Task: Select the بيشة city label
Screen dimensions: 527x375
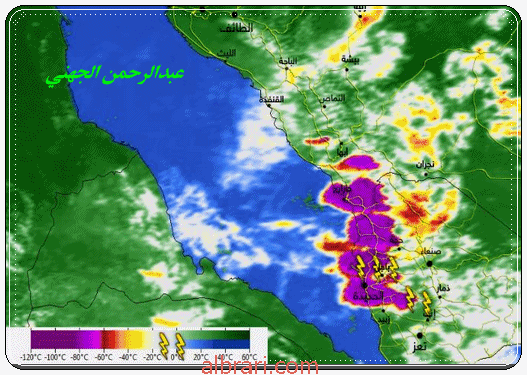Action: coord(351,59)
